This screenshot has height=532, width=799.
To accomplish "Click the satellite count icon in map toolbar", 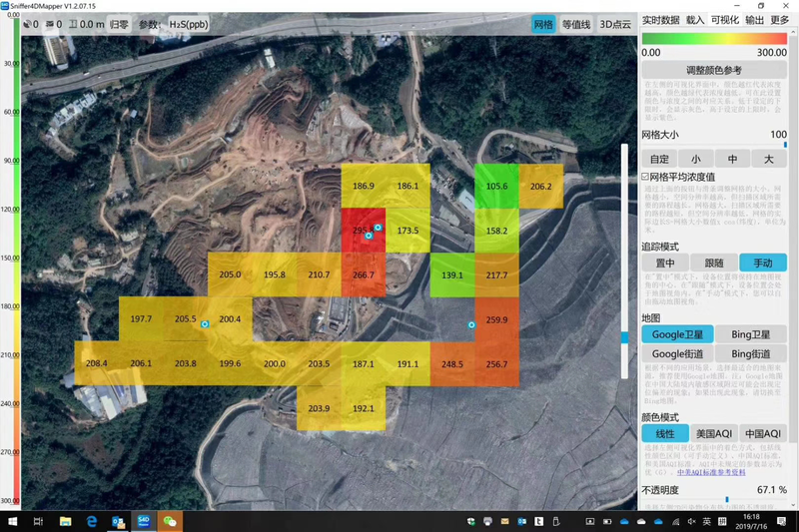I will click(28, 24).
